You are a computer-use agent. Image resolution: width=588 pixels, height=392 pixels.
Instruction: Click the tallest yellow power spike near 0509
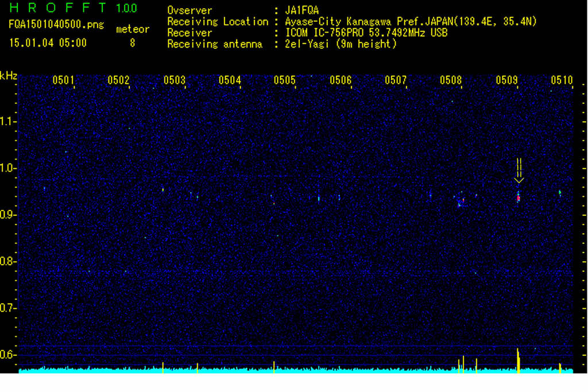519,360
